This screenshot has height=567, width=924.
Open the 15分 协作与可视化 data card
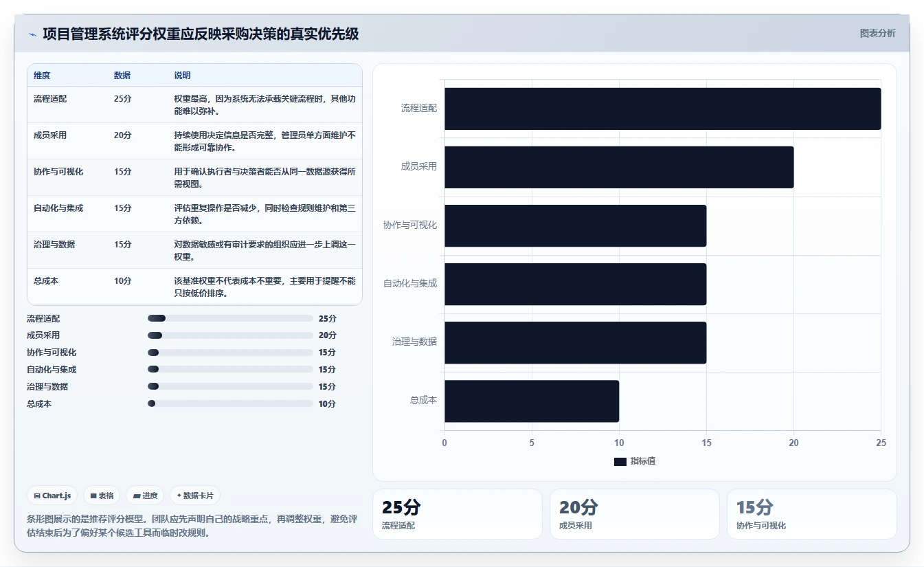pyautogui.click(x=811, y=514)
